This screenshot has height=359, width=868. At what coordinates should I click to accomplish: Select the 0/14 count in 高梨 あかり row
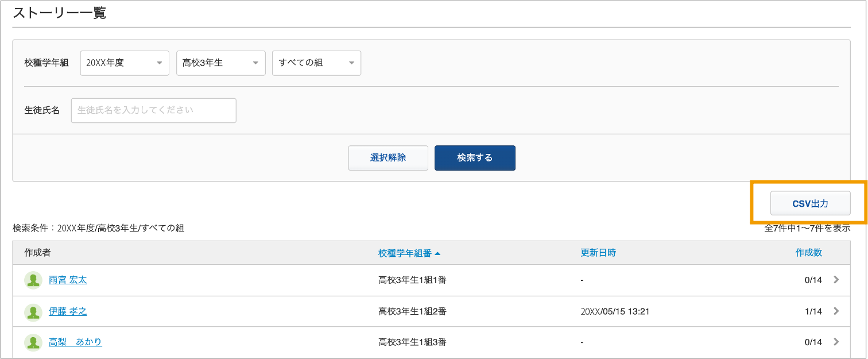coord(813,342)
